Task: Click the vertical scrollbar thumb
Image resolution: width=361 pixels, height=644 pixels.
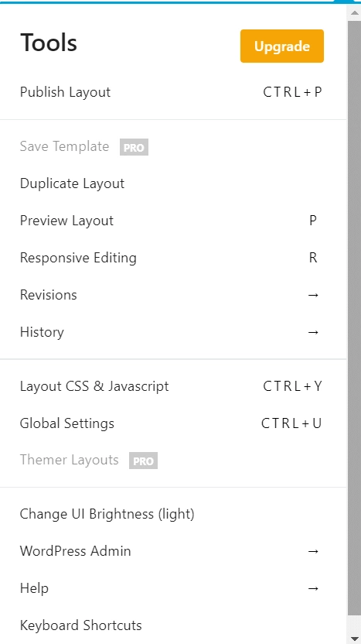Action: (354, 318)
